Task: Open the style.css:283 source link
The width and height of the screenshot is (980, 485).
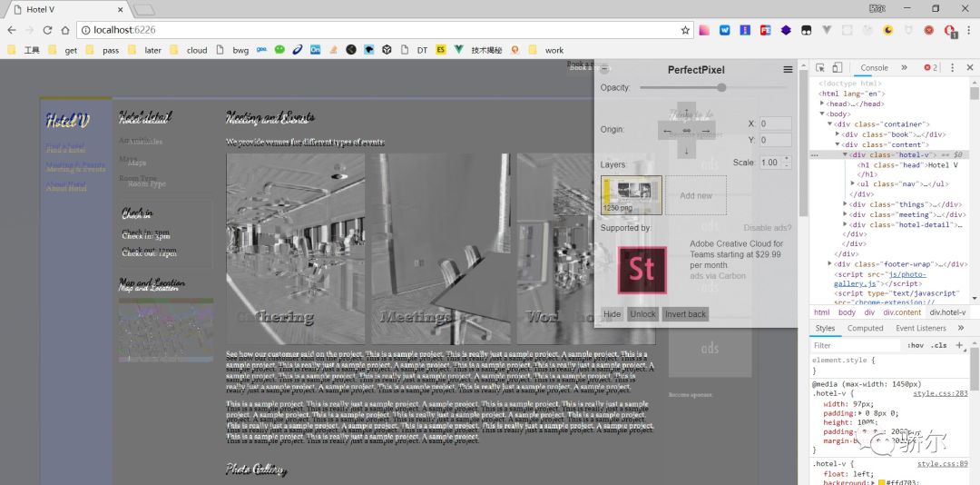Action: click(940, 393)
